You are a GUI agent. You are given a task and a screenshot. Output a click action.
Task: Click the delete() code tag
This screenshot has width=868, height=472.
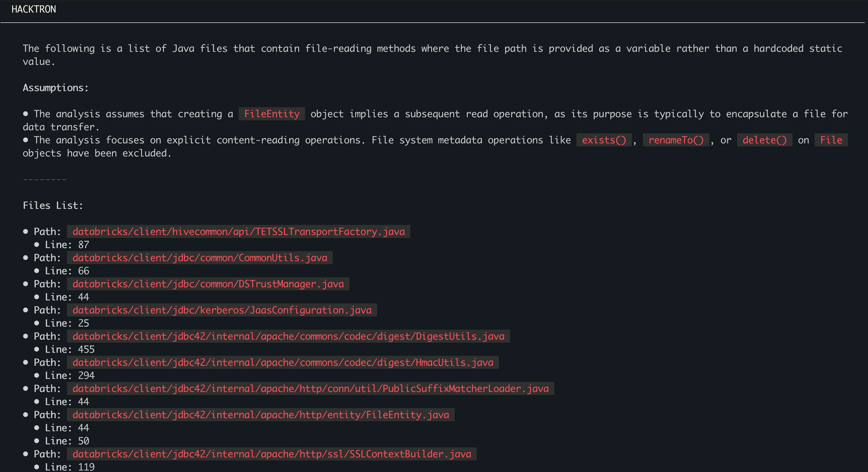pyautogui.click(x=764, y=140)
